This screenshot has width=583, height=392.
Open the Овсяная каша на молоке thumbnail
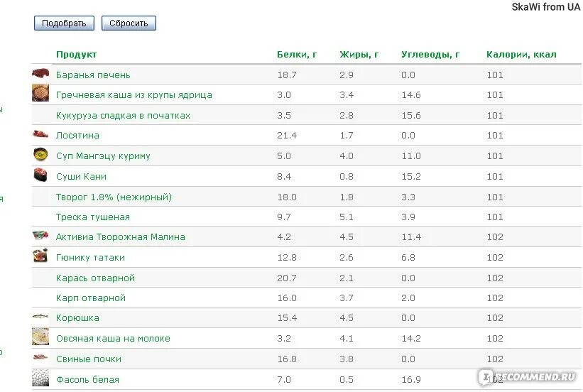pyautogui.click(x=40, y=337)
